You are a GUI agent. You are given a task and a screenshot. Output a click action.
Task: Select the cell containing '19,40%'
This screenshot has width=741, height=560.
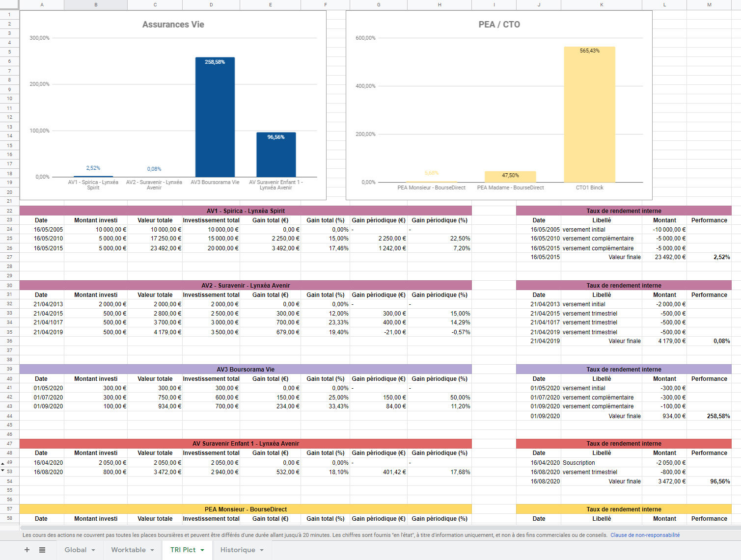[x=325, y=332]
